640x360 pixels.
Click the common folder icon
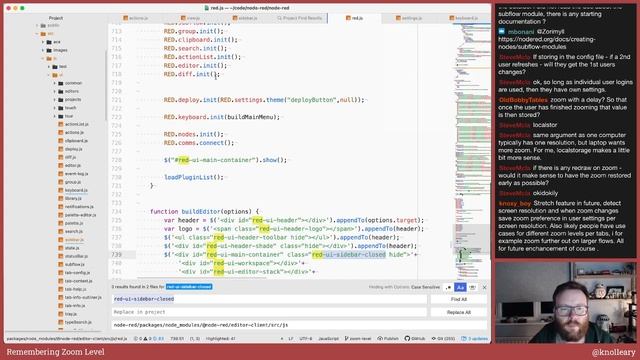click(x=61, y=83)
